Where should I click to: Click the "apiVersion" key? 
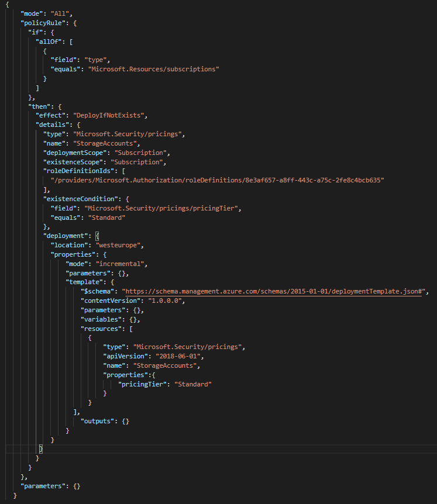click(125, 357)
